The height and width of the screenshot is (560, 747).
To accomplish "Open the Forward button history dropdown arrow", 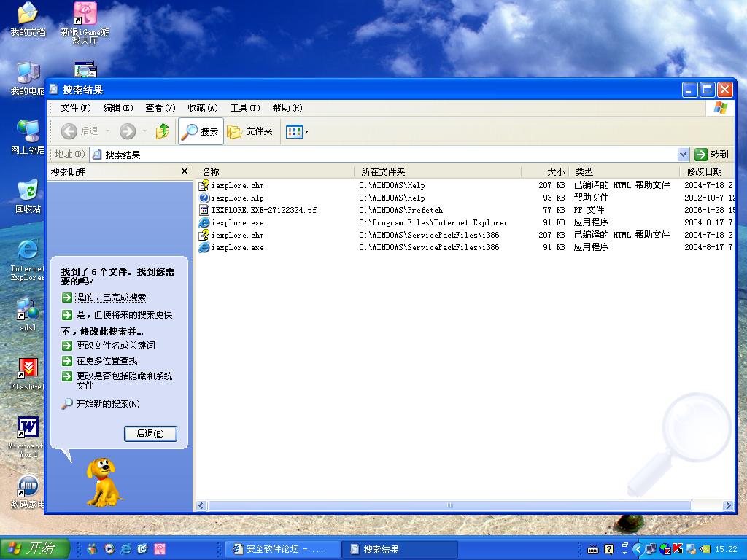I will (x=144, y=131).
